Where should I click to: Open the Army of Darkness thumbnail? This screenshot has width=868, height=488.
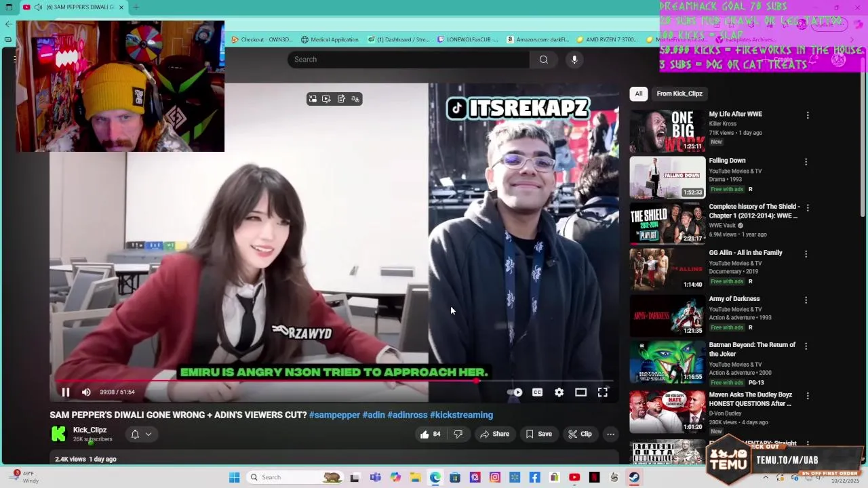(x=667, y=316)
